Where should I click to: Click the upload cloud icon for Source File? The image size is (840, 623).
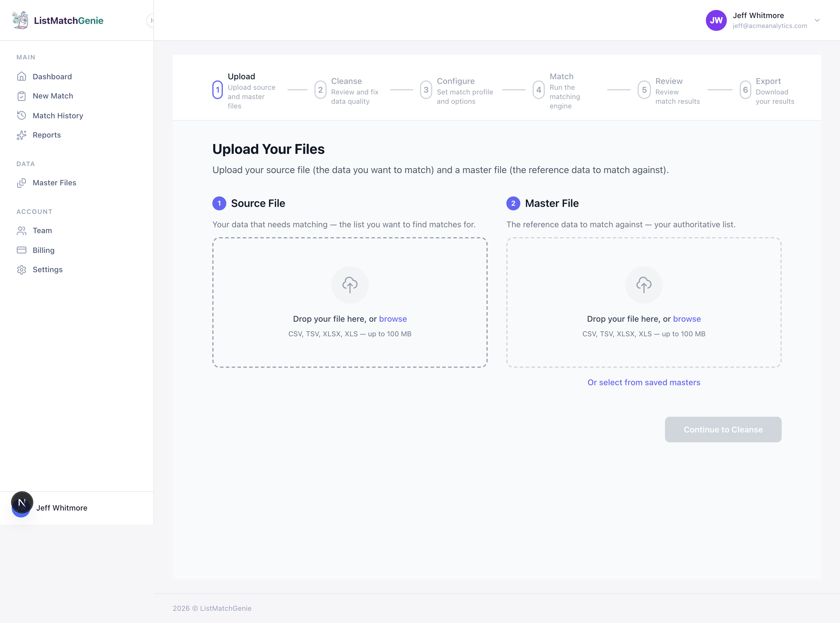pyautogui.click(x=350, y=285)
